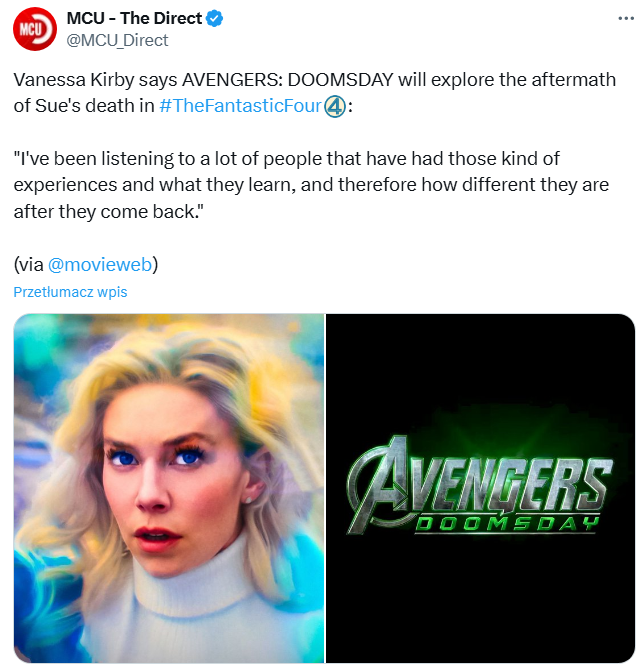Open the "MCU - The Direct" display name
The image size is (642, 667).
coord(134,18)
